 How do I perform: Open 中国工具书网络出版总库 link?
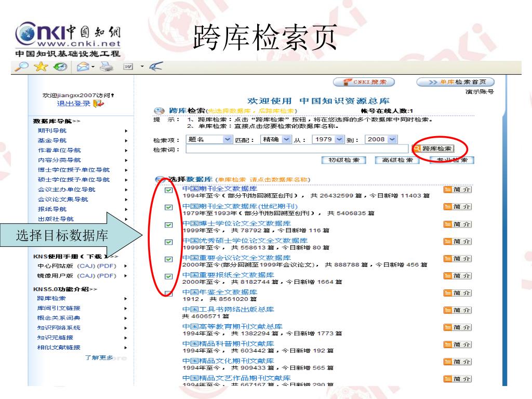coord(228,310)
